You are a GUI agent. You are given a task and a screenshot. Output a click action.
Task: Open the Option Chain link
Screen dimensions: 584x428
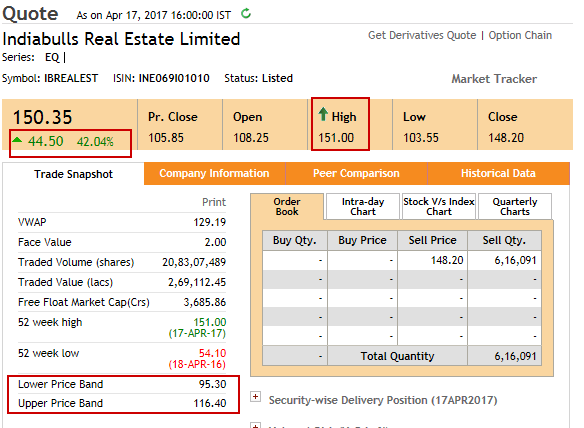point(520,35)
